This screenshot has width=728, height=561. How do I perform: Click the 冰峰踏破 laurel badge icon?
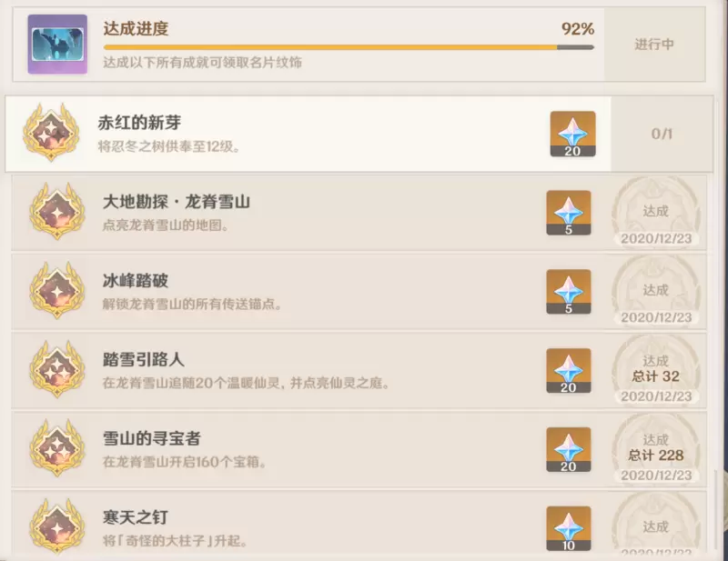pyautogui.click(x=57, y=290)
